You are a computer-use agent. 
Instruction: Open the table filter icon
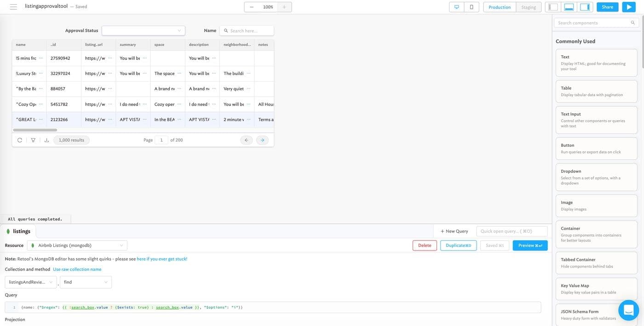click(33, 140)
